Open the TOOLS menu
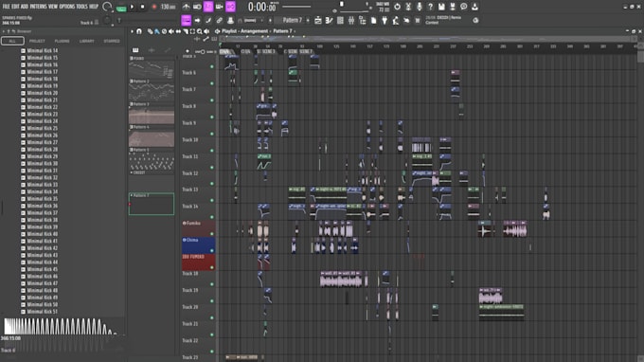The image size is (644, 362). point(81,7)
